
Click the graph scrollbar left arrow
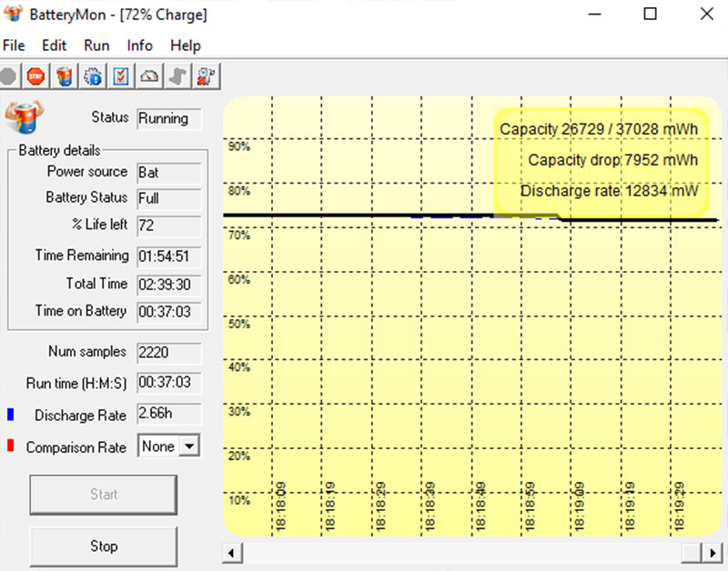(x=232, y=552)
